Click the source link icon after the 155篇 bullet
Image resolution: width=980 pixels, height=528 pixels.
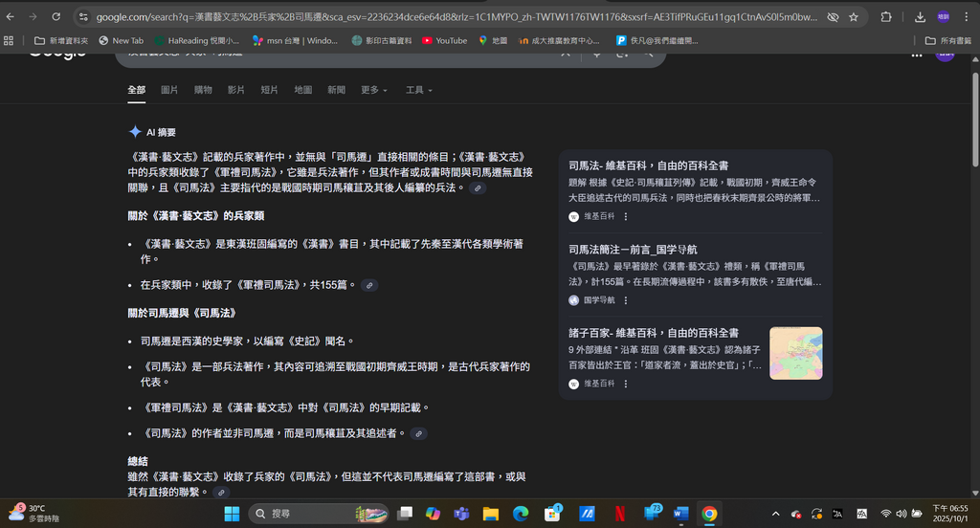[369, 285]
